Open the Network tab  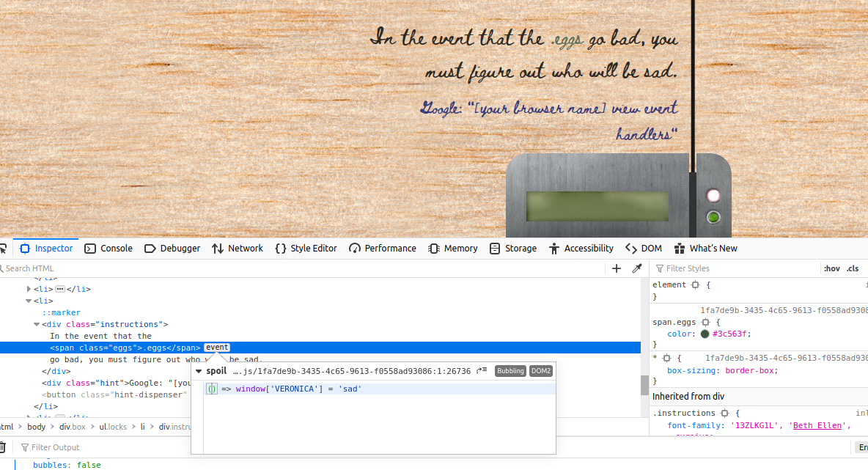click(238, 249)
